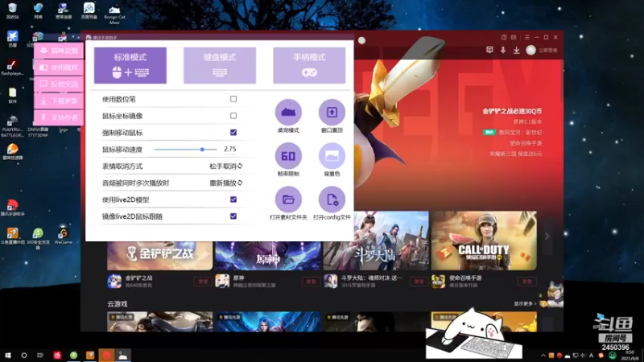Cycle 表情取消方式 option 松手取消
Image resolution: width=644 pixels, height=362 pixels.
pyautogui.click(x=226, y=167)
